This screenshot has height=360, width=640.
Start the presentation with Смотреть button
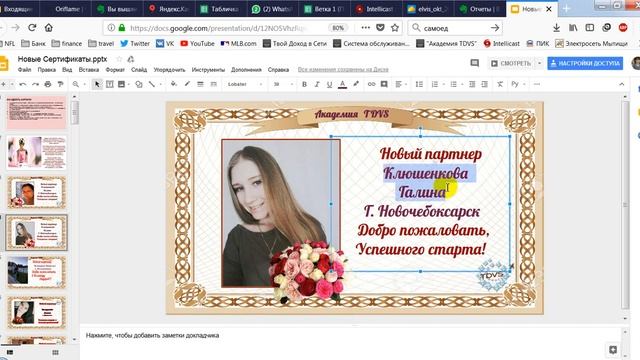coord(511,63)
